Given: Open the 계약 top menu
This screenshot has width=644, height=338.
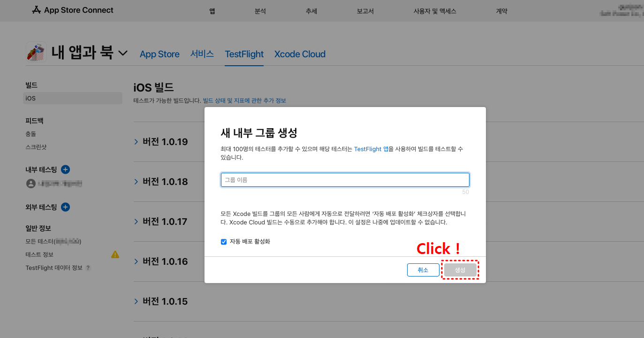Looking at the screenshot, I should point(501,11).
